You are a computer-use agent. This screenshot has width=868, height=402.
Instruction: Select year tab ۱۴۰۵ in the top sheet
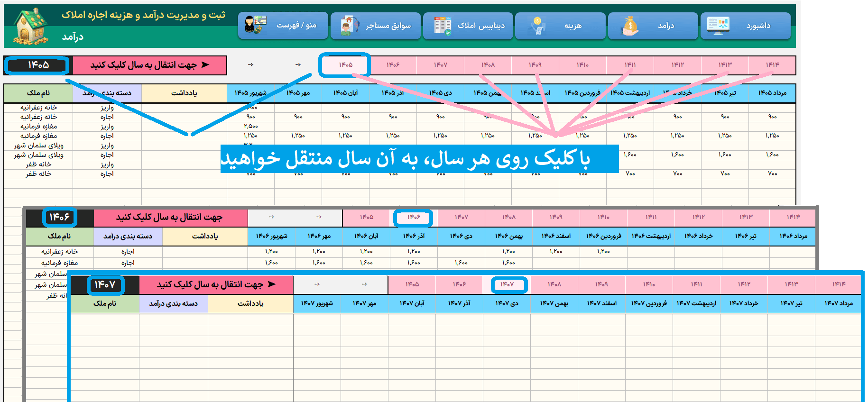(345, 65)
